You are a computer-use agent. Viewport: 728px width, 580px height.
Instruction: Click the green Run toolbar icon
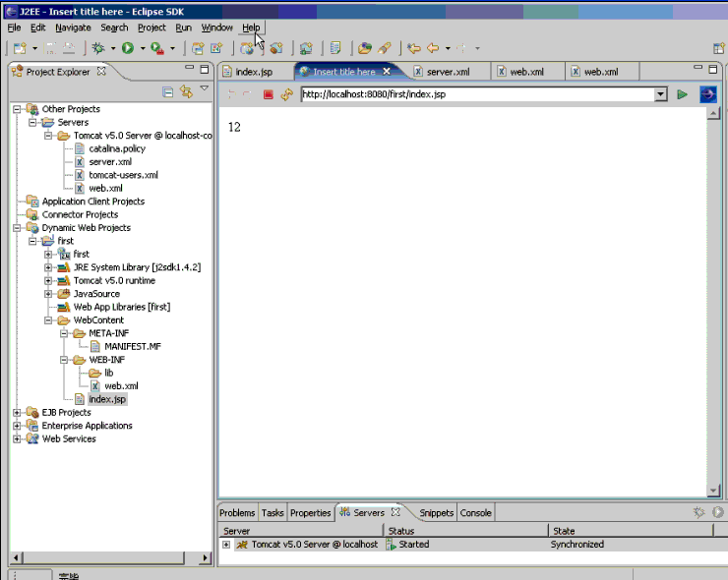point(128,48)
